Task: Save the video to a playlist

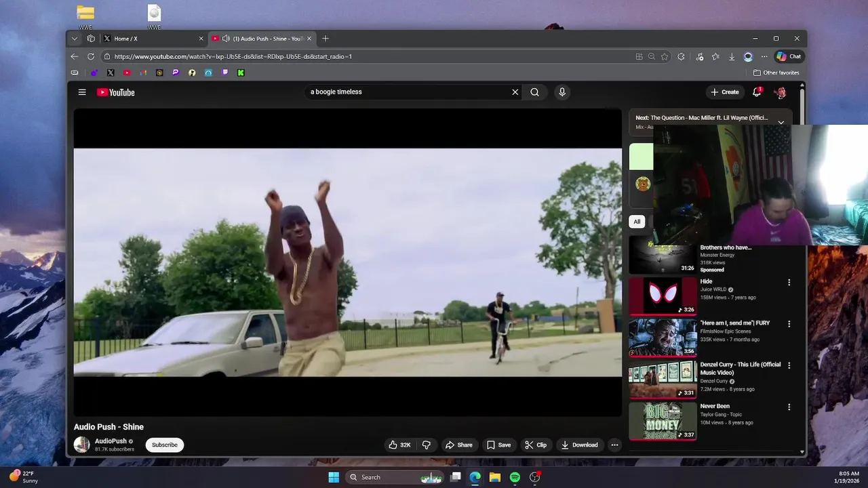Action: point(498,445)
